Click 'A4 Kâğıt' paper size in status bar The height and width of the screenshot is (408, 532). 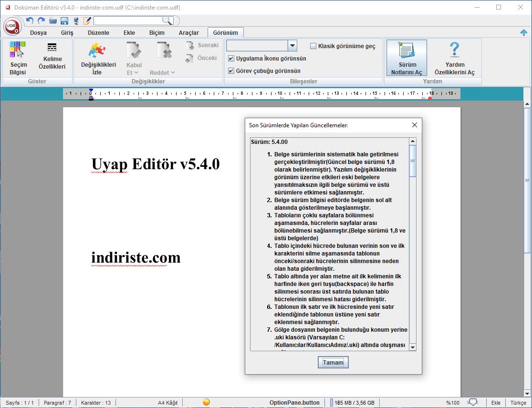pyautogui.click(x=167, y=403)
